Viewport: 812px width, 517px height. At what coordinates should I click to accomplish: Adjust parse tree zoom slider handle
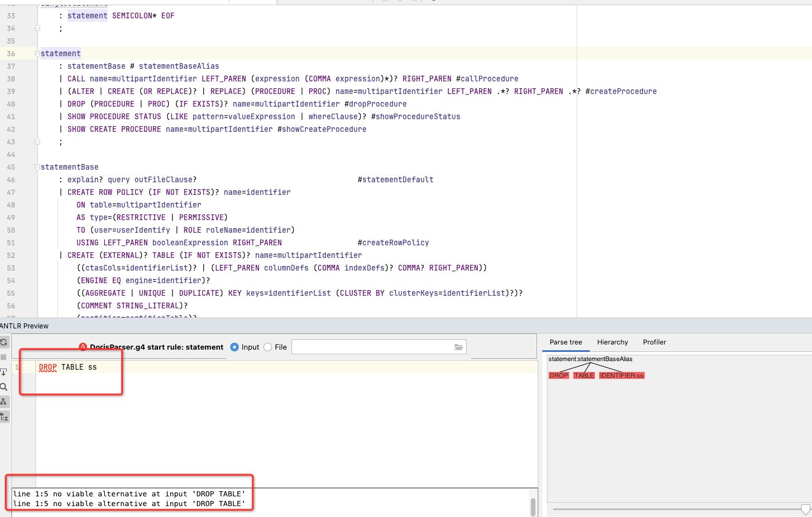click(x=806, y=509)
